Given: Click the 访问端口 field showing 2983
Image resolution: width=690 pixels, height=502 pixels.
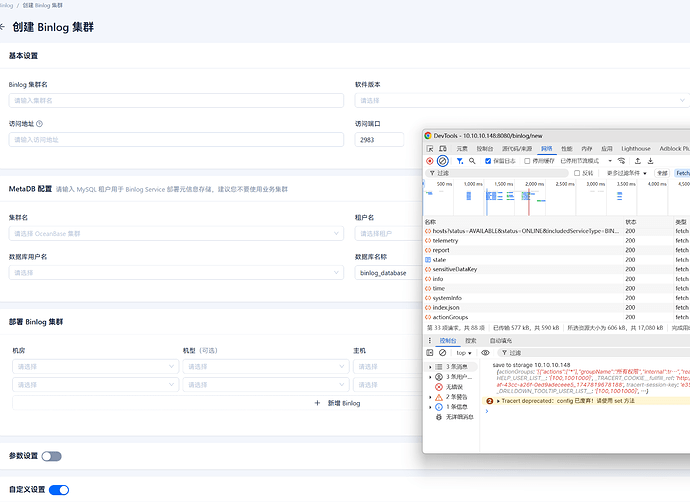Looking at the screenshot, I should pos(379,140).
